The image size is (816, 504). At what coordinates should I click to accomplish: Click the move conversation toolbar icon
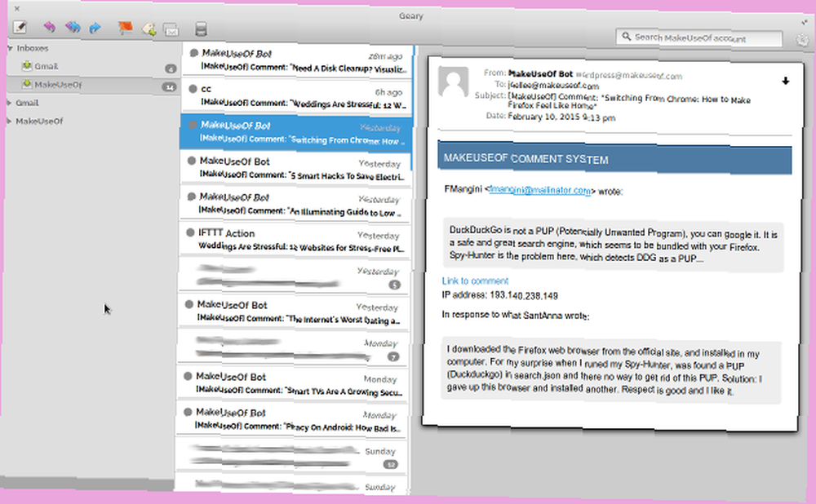click(171, 29)
